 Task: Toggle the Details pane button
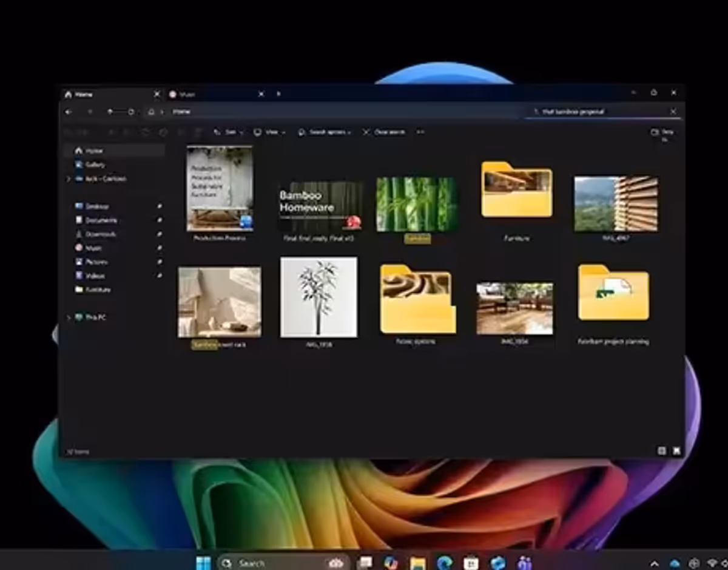pos(663,134)
